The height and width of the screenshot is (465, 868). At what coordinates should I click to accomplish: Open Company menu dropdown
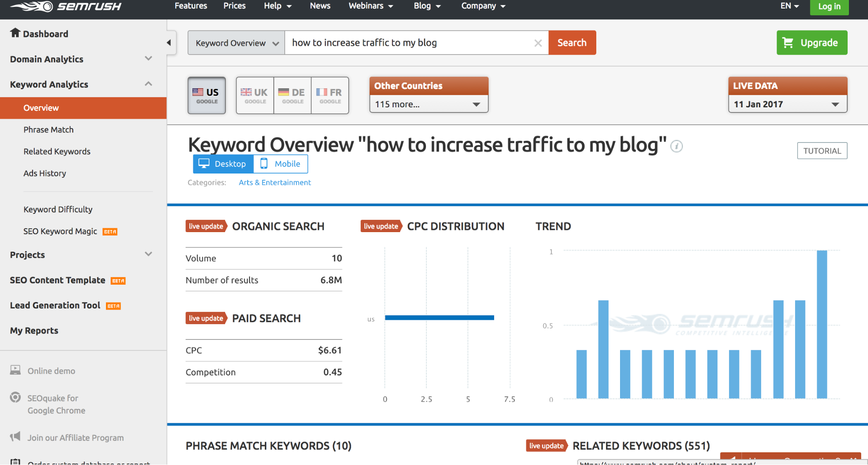(483, 6)
